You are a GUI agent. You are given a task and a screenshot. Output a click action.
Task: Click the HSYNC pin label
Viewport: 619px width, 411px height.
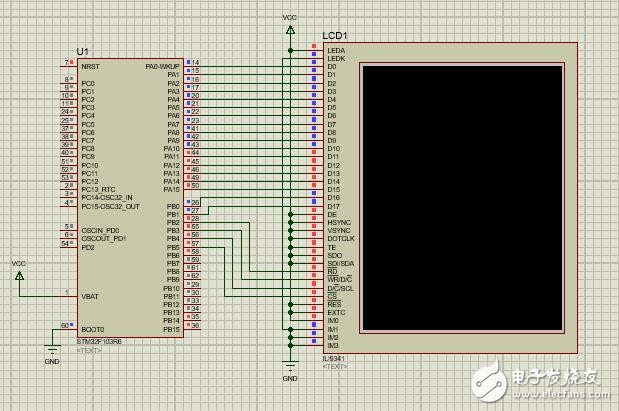(339, 222)
